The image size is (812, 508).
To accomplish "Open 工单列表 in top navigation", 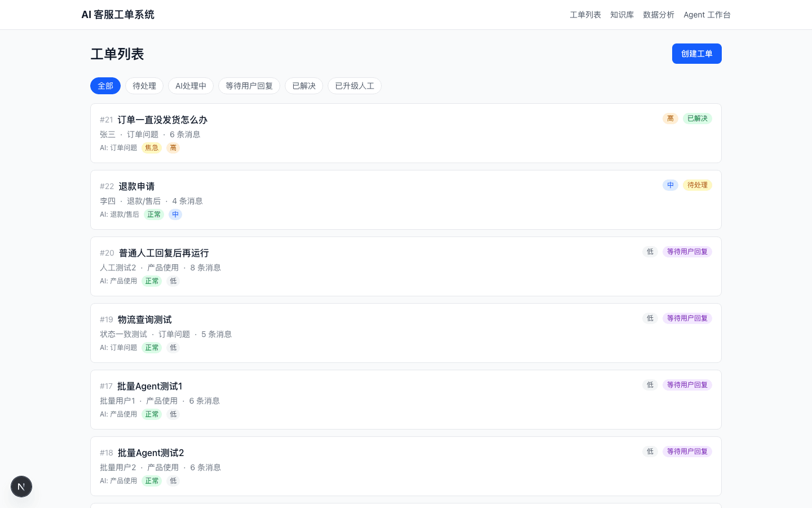I will pos(585,15).
